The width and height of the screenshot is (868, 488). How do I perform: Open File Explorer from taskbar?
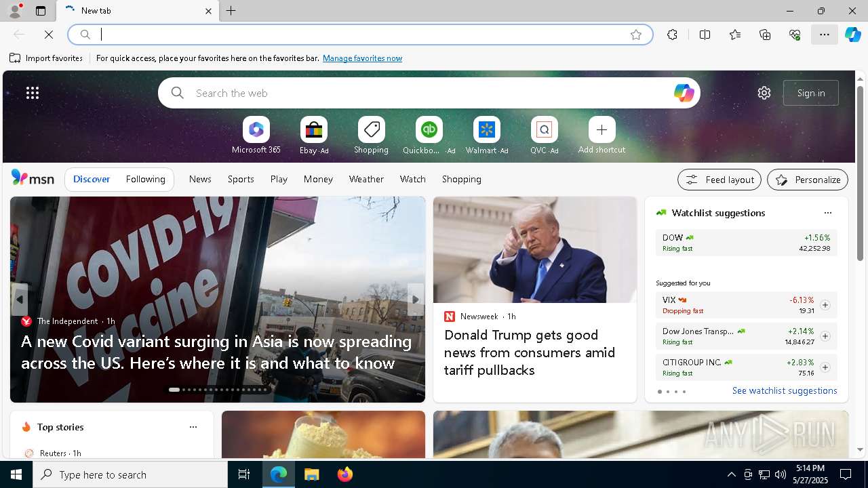tap(312, 474)
